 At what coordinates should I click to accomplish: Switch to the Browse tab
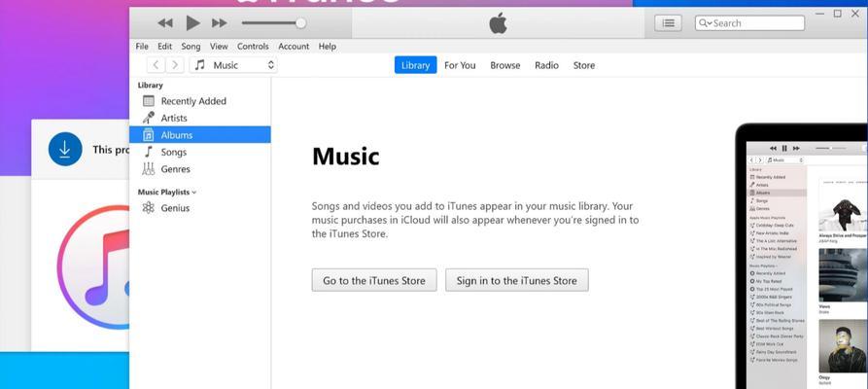tap(504, 65)
